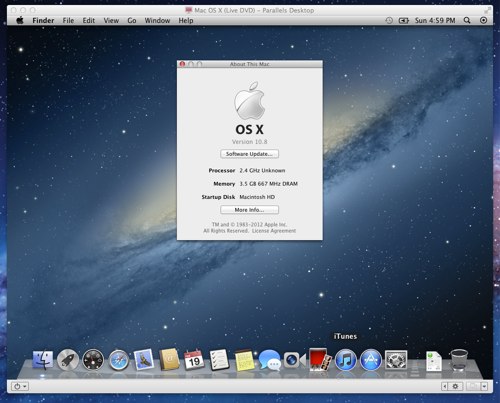
Task: Open Mail stamp icon in Dock
Action: pos(144,359)
